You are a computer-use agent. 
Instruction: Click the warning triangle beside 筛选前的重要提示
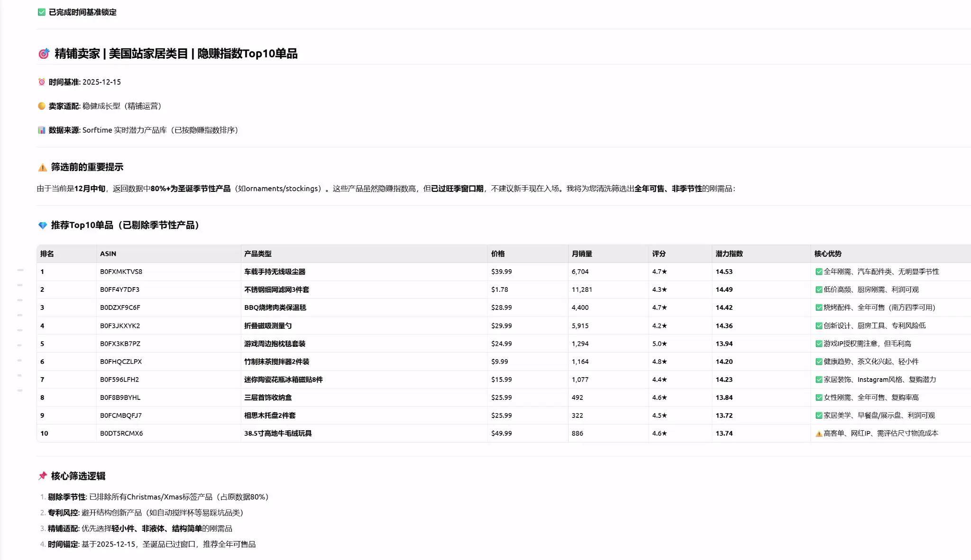point(42,167)
